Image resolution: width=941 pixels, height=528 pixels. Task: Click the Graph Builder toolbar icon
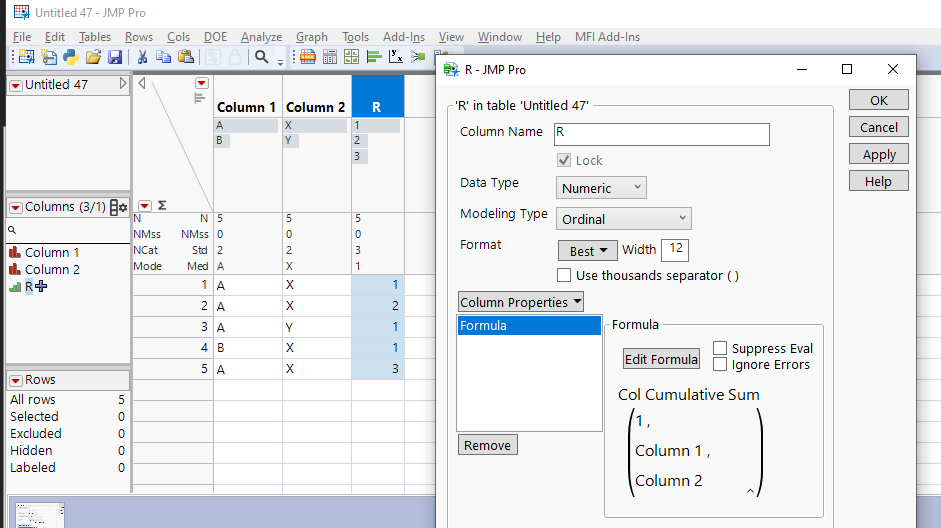click(x=351, y=57)
